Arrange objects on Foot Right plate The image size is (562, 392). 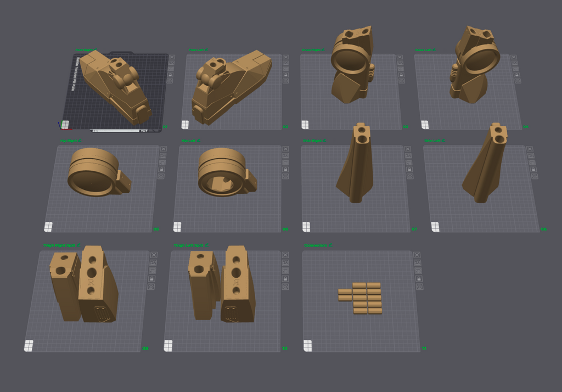(171, 69)
